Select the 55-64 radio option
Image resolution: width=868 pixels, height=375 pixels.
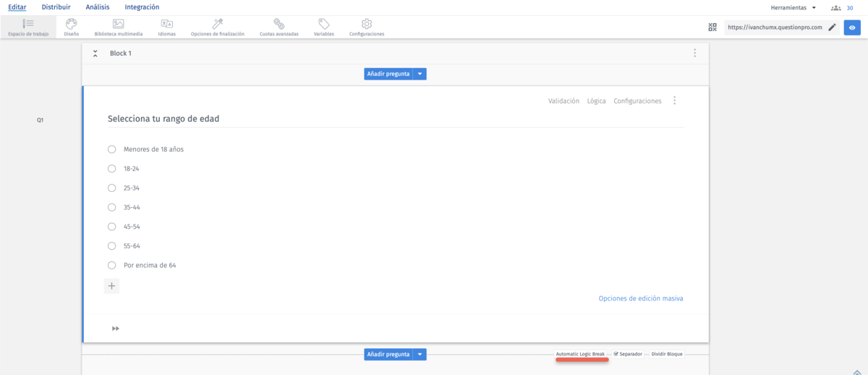point(111,246)
